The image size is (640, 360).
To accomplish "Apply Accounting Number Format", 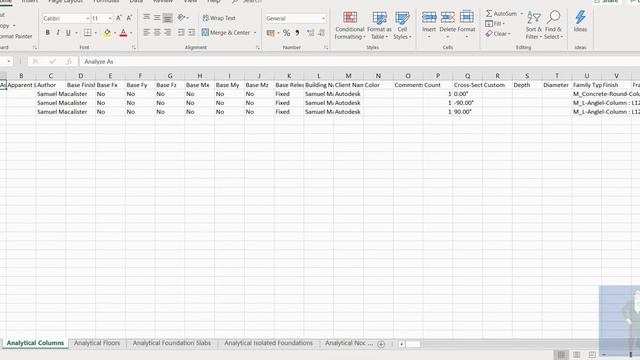I will (x=270, y=33).
